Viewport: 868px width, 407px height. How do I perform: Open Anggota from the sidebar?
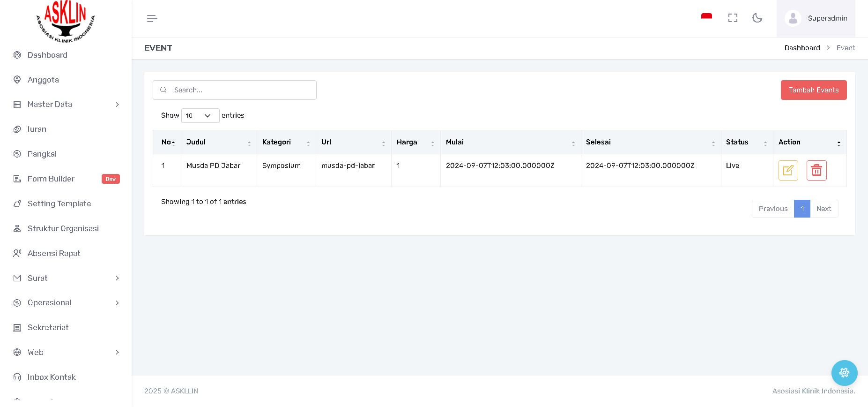pyautogui.click(x=43, y=80)
